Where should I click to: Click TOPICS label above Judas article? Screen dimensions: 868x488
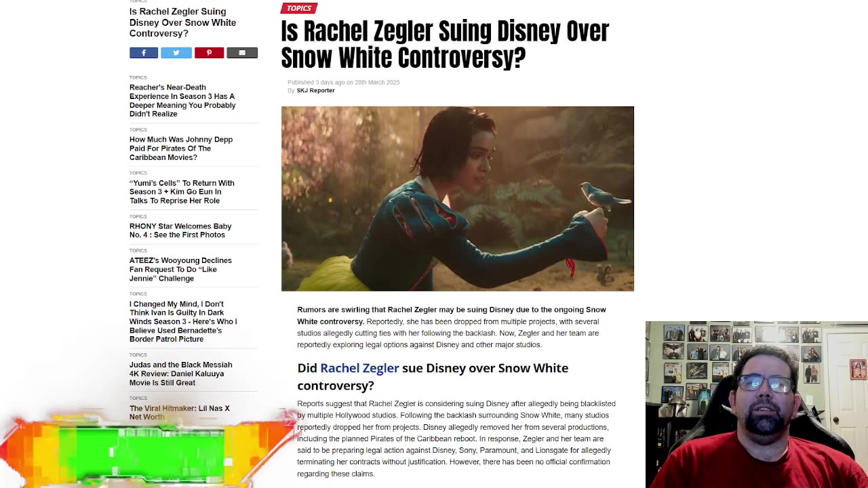tap(138, 354)
